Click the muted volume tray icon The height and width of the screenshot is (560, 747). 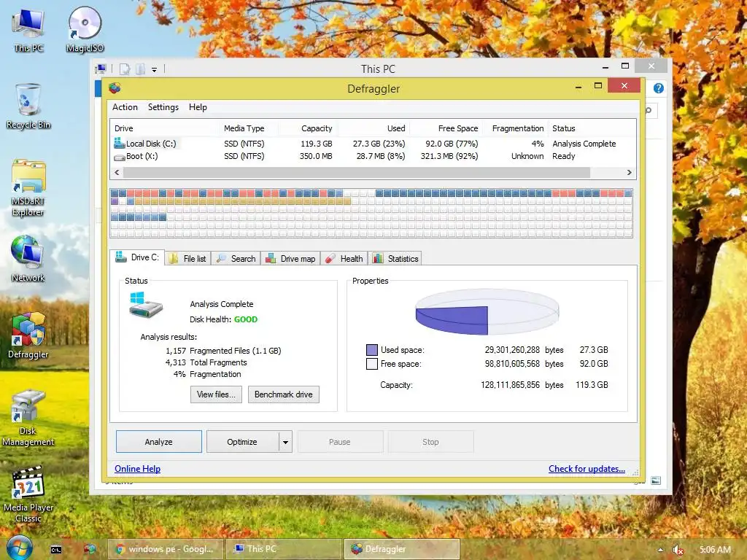pos(678,550)
